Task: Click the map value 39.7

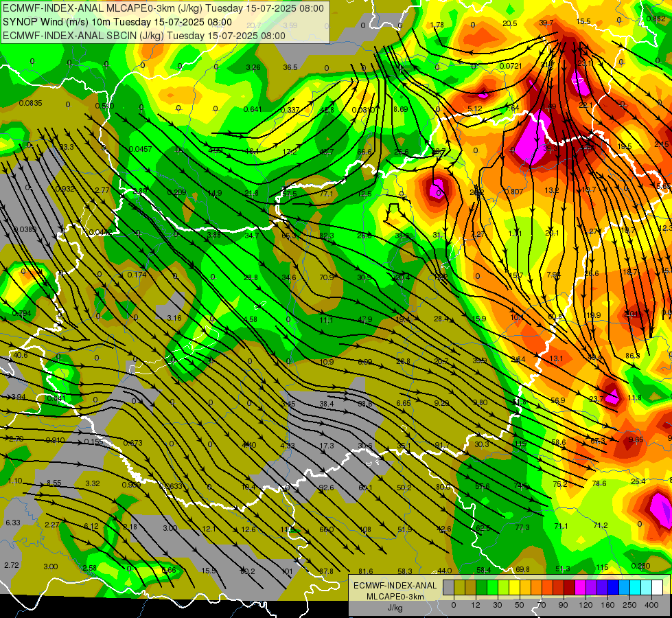Action: coord(546,23)
